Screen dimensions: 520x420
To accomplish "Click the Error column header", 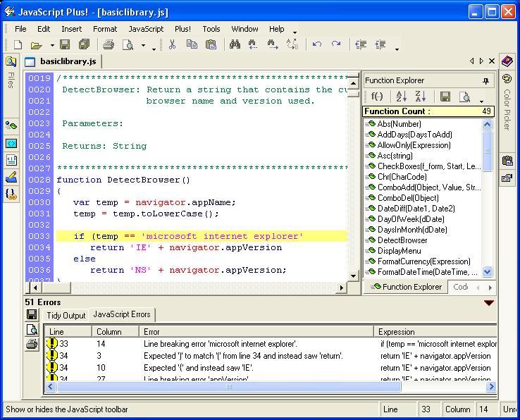I will pyautogui.click(x=256, y=332).
